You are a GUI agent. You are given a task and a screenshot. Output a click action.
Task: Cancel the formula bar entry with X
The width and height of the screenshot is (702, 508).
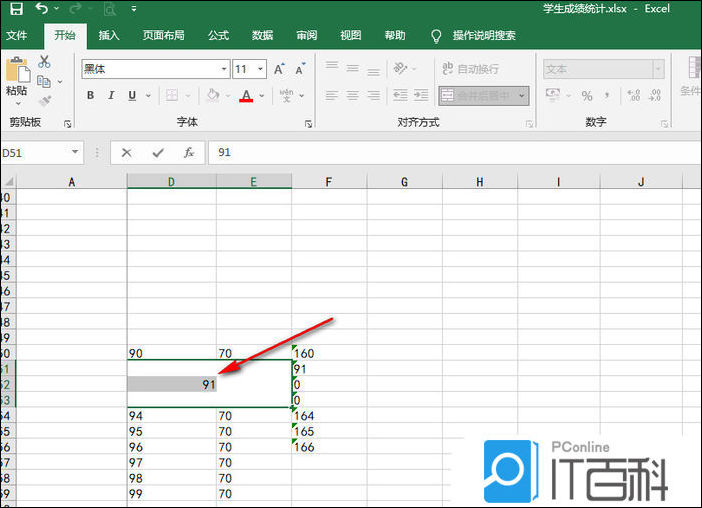tap(126, 153)
